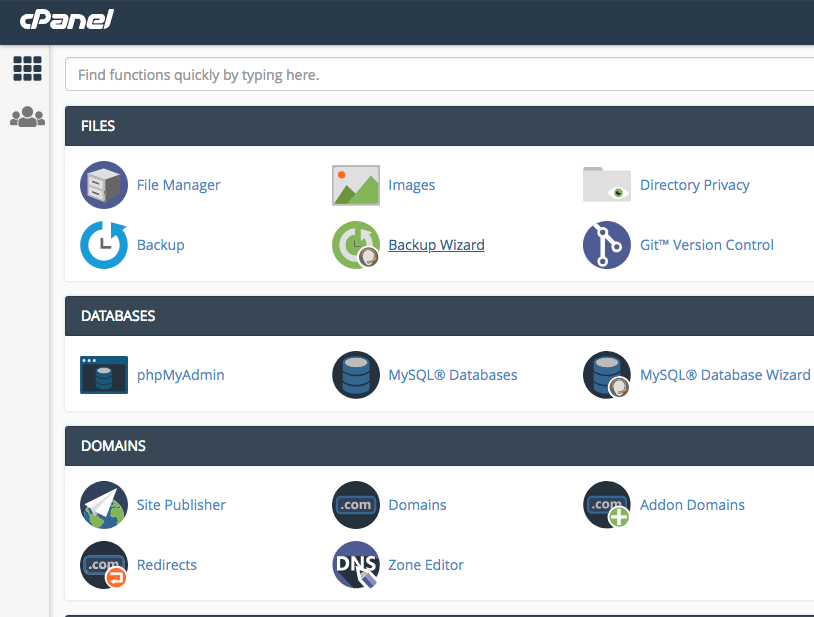
Task: Open the Backup text link
Action: (160, 245)
